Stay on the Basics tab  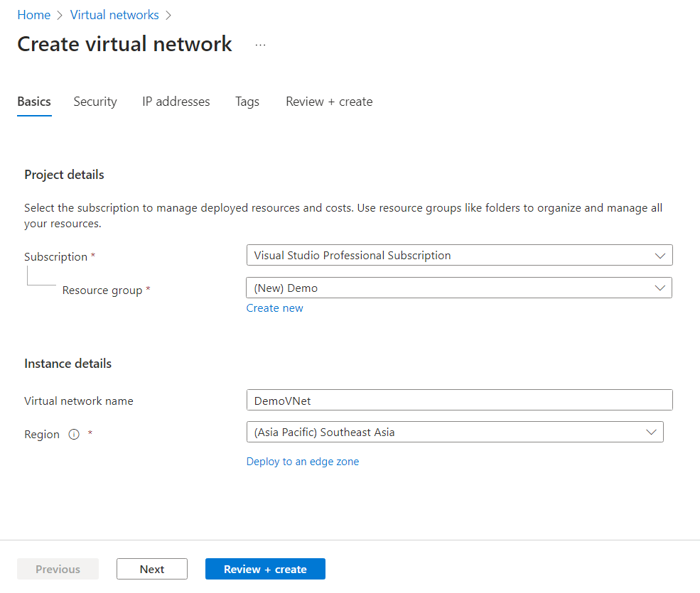[x=33, y=102]
